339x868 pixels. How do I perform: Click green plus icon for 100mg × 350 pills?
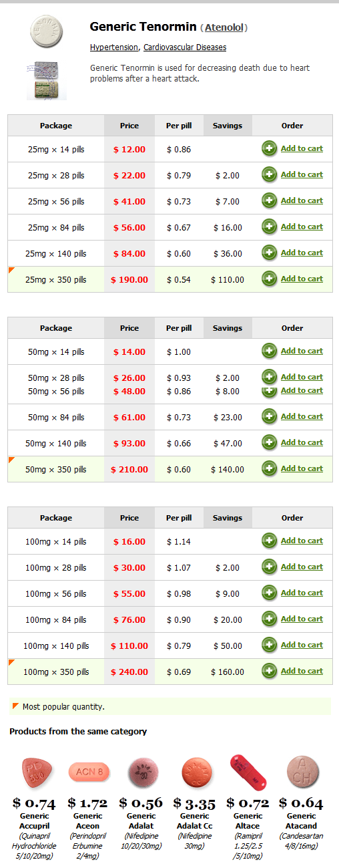point(270,672)
